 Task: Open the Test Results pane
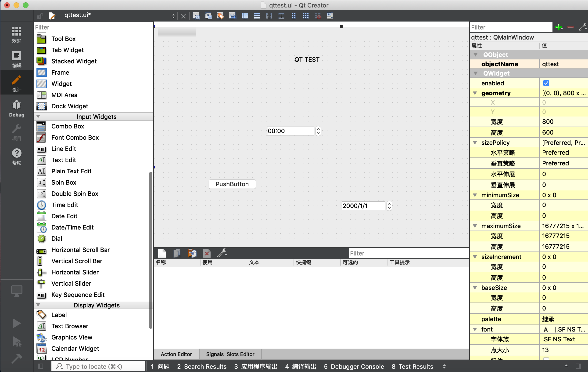[412, 366]
